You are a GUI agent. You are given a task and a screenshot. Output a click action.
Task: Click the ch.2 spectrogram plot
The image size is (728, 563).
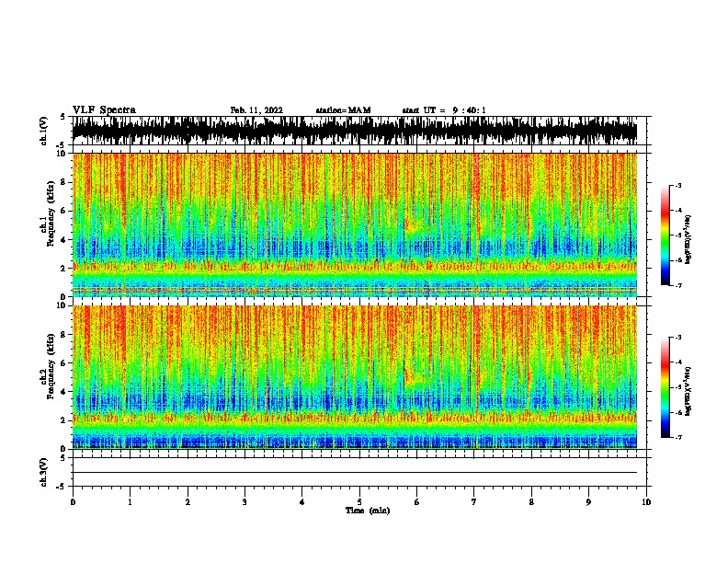tap(355, 377)
